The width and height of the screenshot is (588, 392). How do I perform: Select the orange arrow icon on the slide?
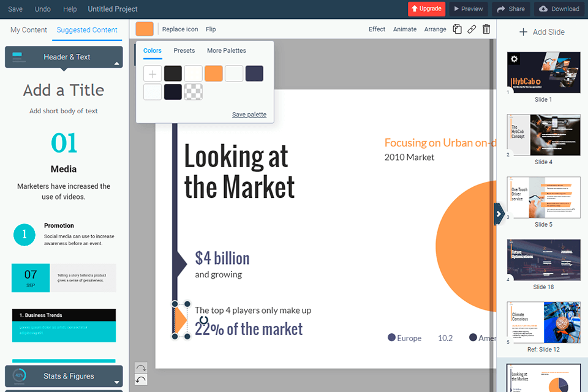click(x=180, y=319)
